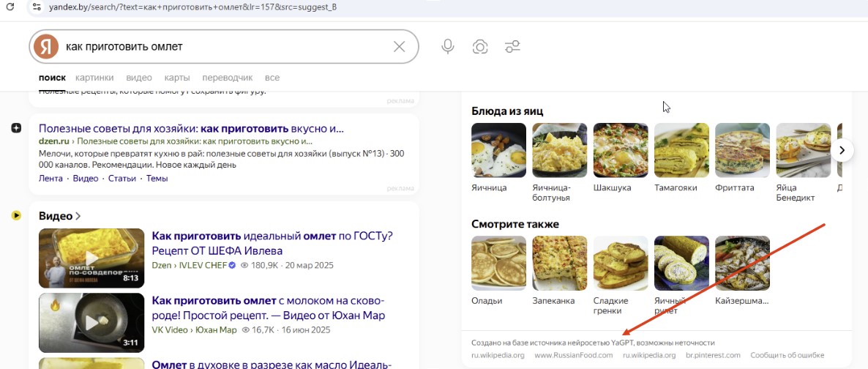Click the black plus icon beside dzen result
The width and height of the screenshot is (868, 369).
(x=16, y=129)
